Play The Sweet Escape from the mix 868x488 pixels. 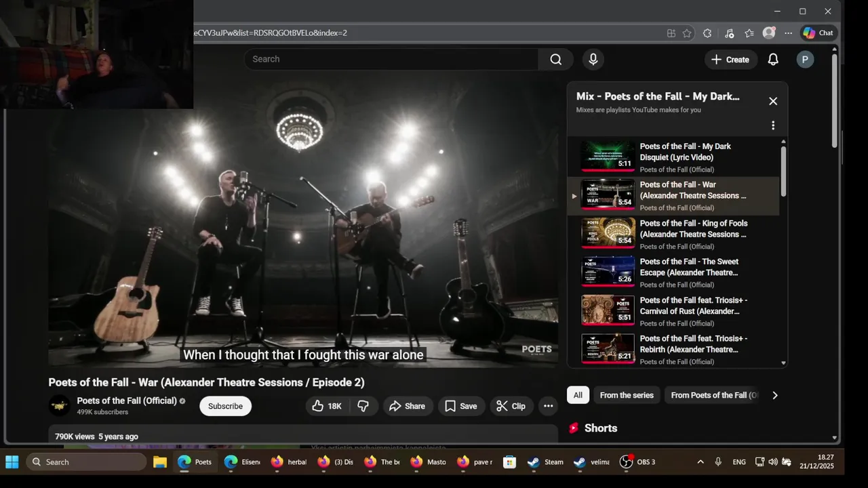(x=673, y=272)
